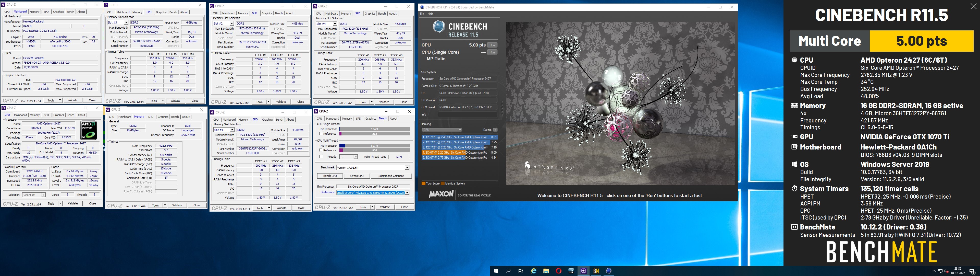980x276 pixels.
Task: Run the Cinebench CPU multi-core test
Action: click(x=492, y=45)
